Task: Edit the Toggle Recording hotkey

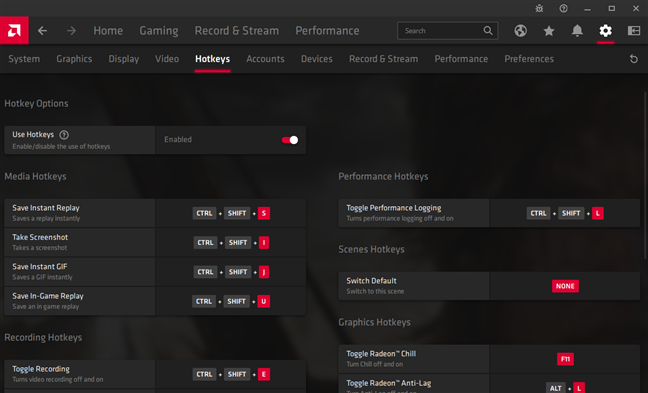Action: click(231, 374)
